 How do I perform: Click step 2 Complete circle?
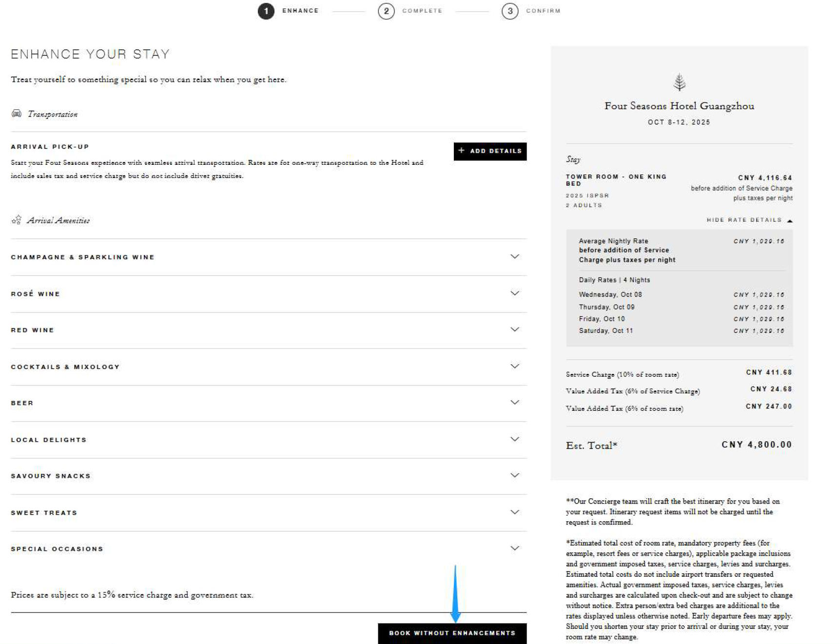(386, 11)
